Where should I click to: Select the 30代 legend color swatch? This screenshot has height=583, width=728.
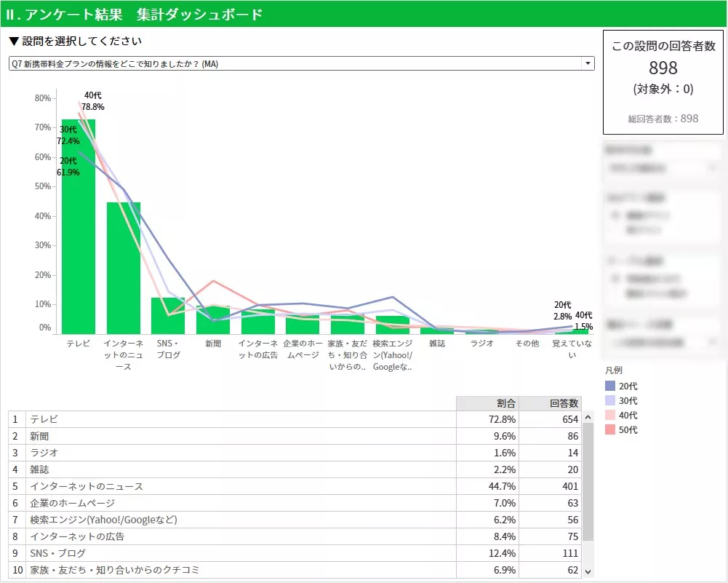[x=609, y=401]
